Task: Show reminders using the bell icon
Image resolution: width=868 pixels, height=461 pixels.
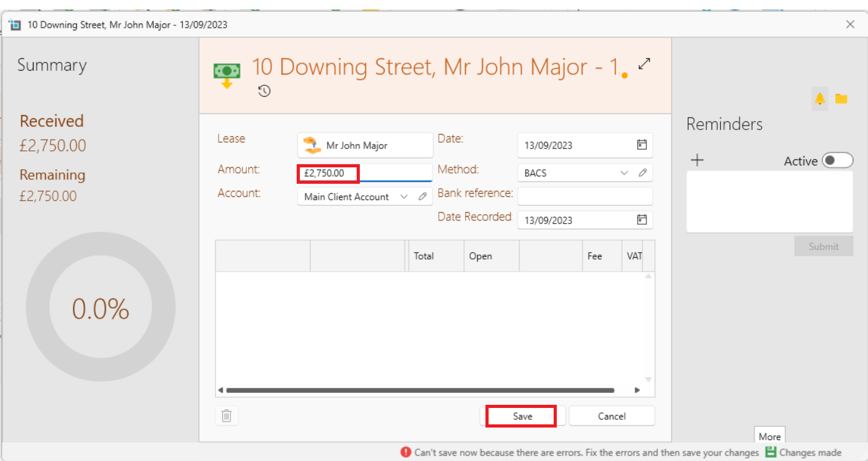Action: tap(819, 99)
